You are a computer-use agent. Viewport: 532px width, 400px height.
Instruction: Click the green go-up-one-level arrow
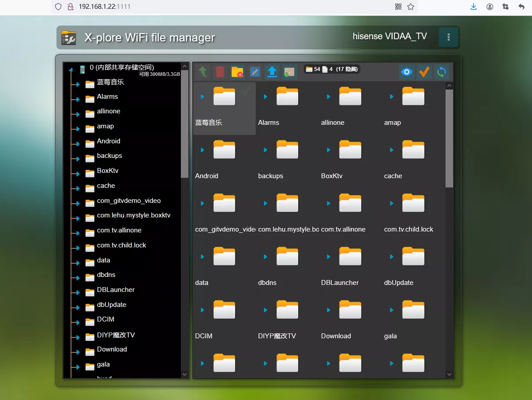[x=203, y=72]
